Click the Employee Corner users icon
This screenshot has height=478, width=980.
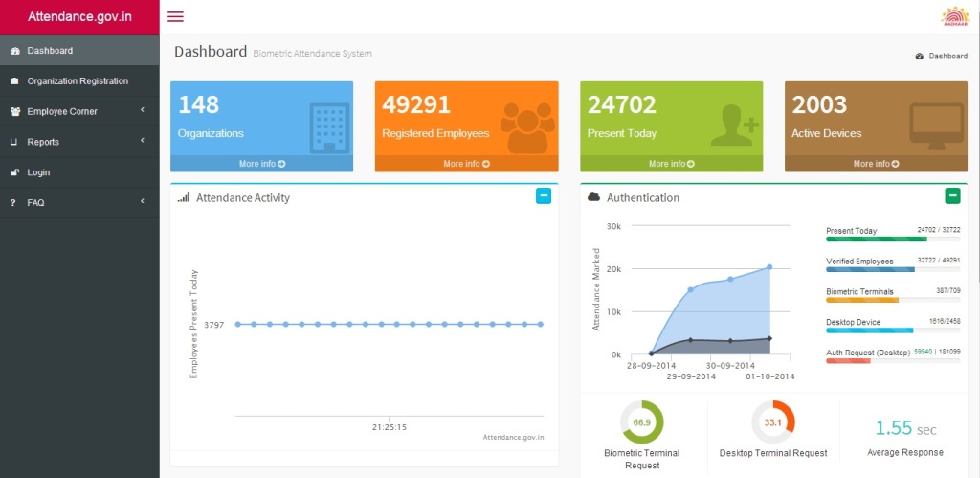pos(15,111)
